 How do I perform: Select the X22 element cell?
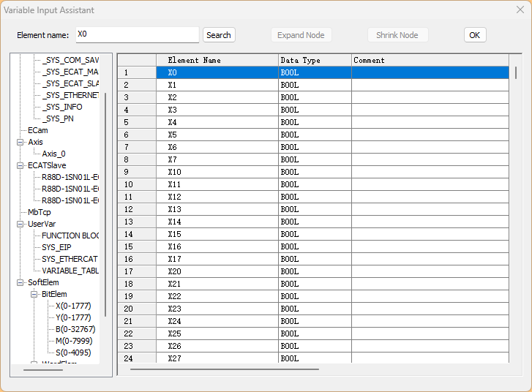(217, 296)
